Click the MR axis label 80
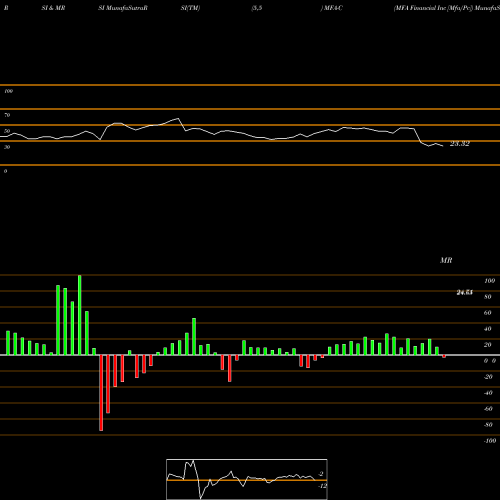This screenshot has width=500, height=500. pyautogui.click(x=488, y=297)
